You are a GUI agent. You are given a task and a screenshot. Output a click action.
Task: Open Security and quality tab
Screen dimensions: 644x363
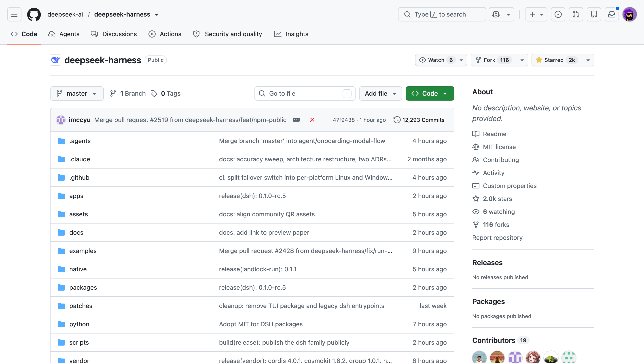click(x=227, y=34)
